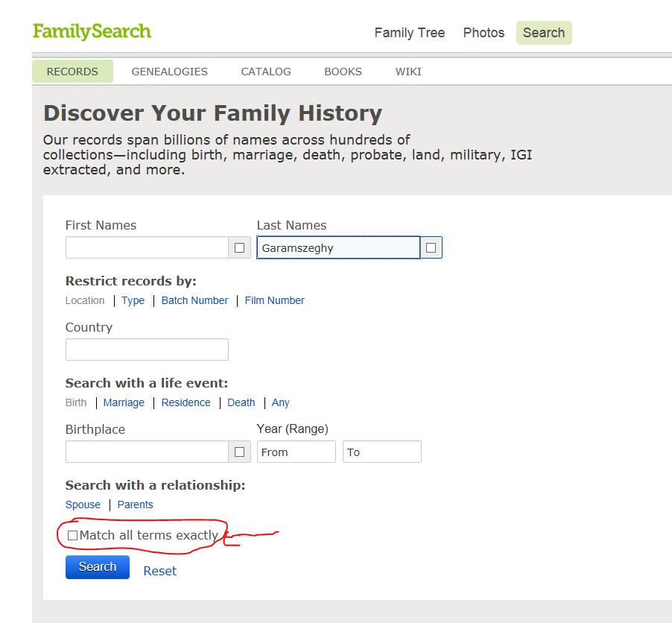Reset the search form

pyautogui.click(x=160, y=571)
